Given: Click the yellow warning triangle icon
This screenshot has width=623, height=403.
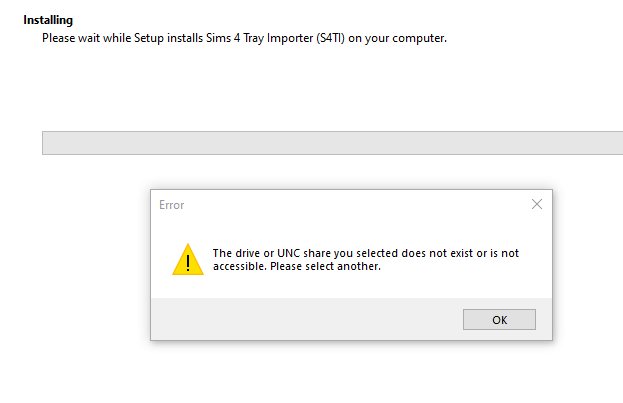Looking at the screenshot, I should [x=188, y=259].
